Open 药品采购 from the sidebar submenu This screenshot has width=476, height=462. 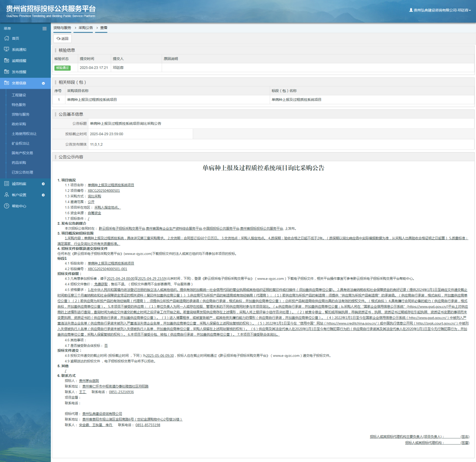(19, 163)
